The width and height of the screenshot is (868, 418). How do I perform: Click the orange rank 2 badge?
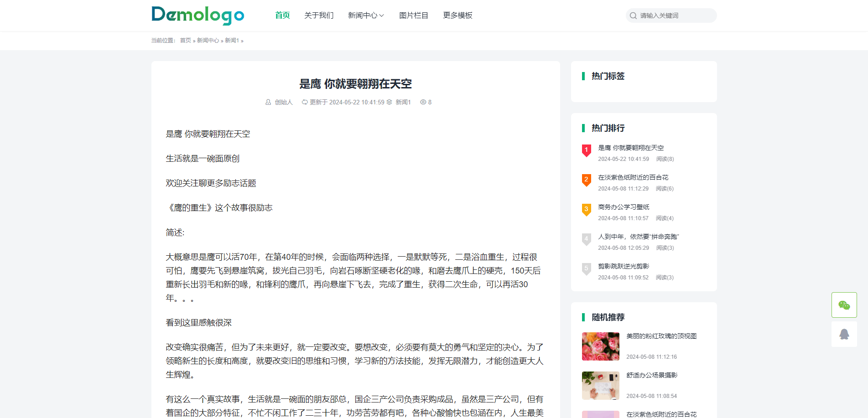587,180
